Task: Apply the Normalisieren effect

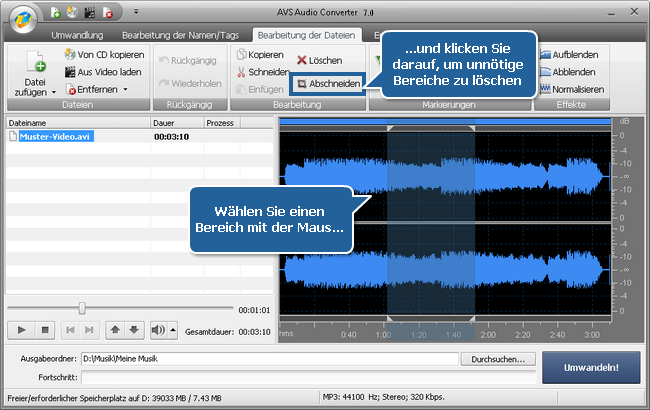Action: click(x=572, y=89)
